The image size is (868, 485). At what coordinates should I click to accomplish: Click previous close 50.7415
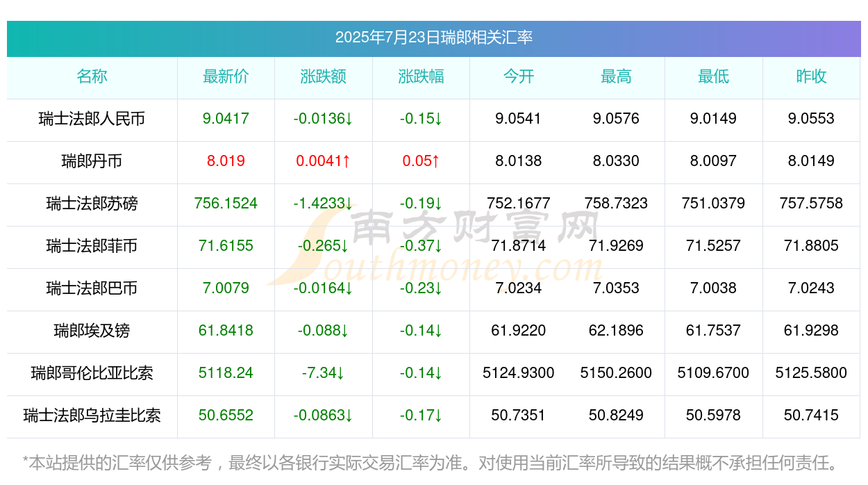[811, 416]
